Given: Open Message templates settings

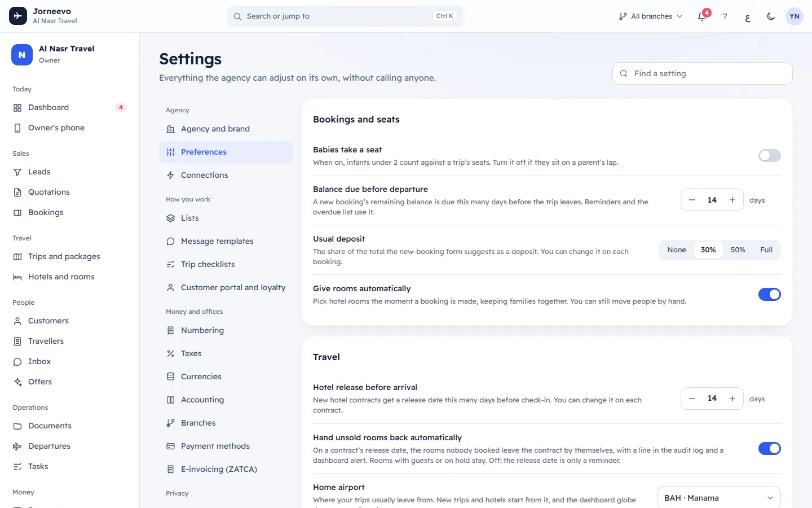Looking at the screenshot, I should coord(226,241).
